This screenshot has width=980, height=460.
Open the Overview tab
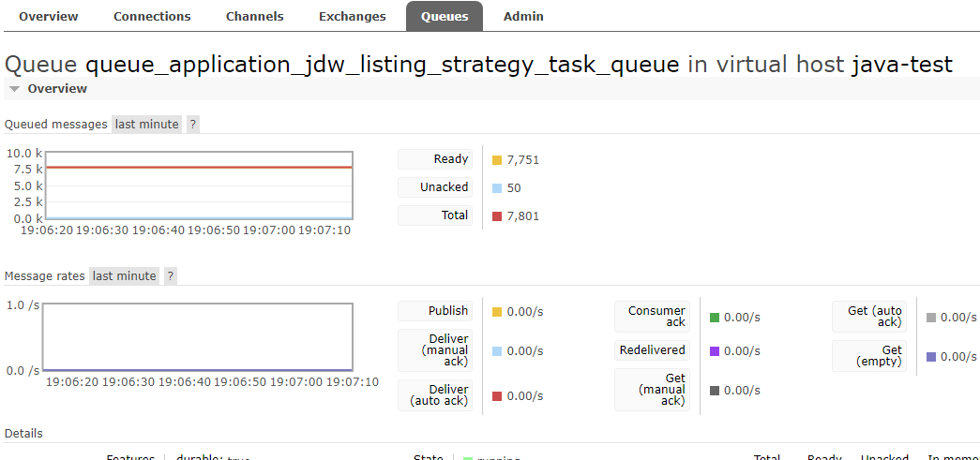coord(48,16)
